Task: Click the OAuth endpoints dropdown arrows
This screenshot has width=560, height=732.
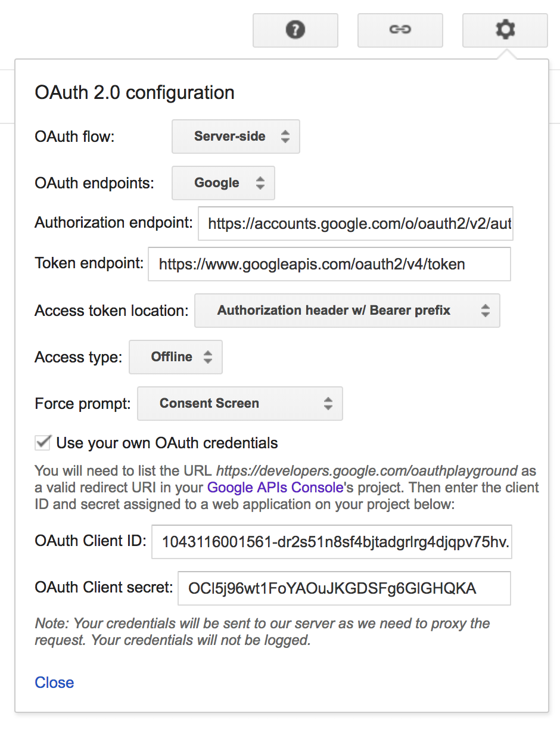Action: point(260,183)
